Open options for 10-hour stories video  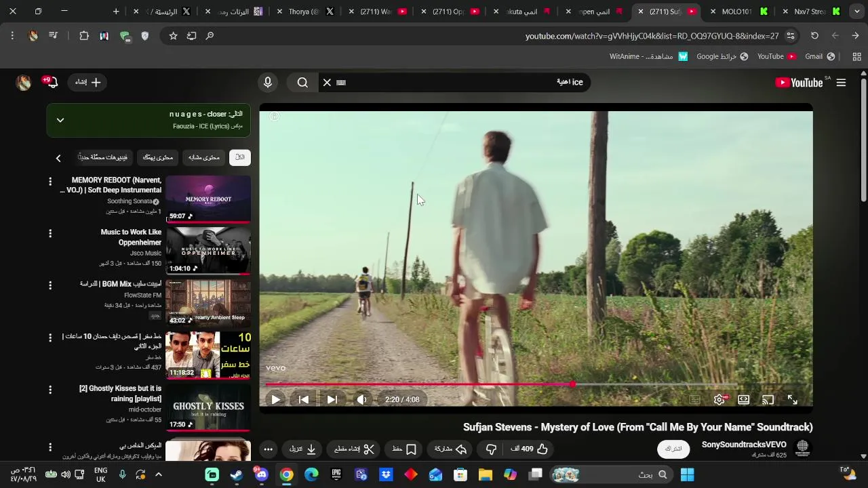[x=50, y=338]
